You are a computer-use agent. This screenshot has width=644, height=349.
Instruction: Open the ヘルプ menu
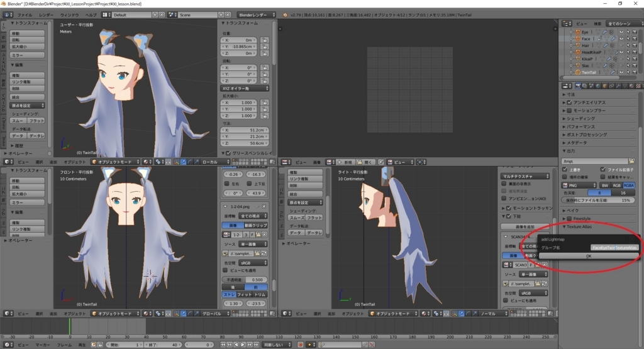tap(91, 15)
